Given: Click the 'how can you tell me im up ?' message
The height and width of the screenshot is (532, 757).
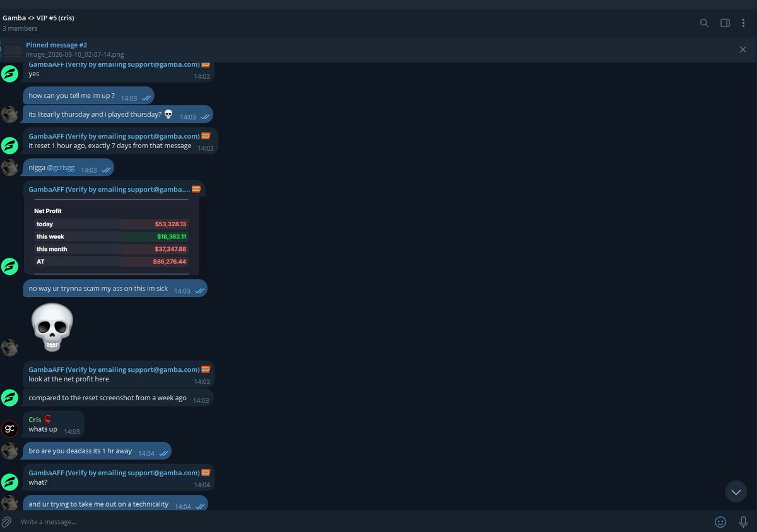Looking at the screenshot, I should point(89,96).
